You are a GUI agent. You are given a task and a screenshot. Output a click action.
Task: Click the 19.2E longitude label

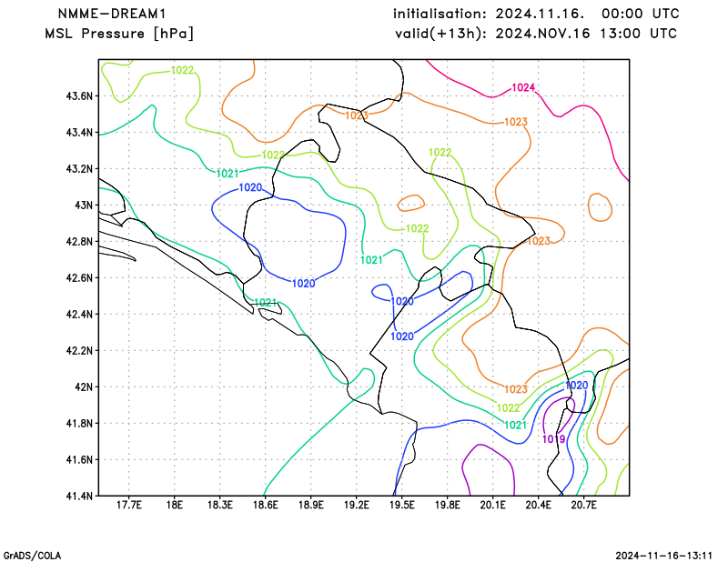tap(356, 505)
